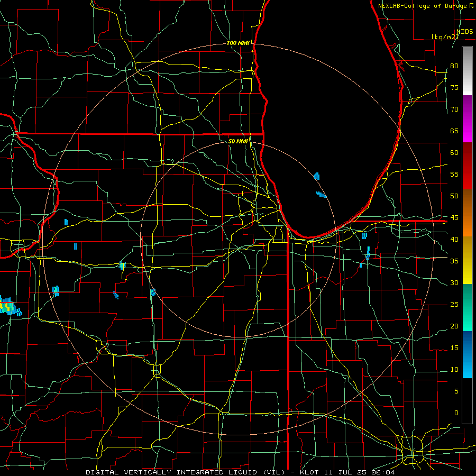Click the legend value 65
This screenshot has width=476, height=476.
point(454,131)
